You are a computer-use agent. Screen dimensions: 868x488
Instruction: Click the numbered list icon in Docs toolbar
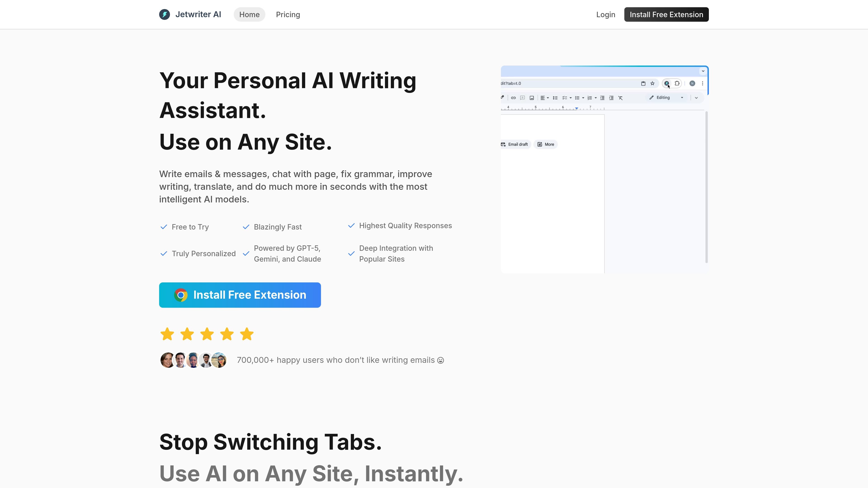pos(590,98)
